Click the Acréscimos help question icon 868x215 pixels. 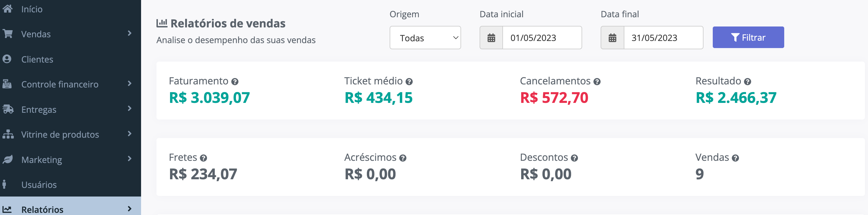[x=403, y=158]
